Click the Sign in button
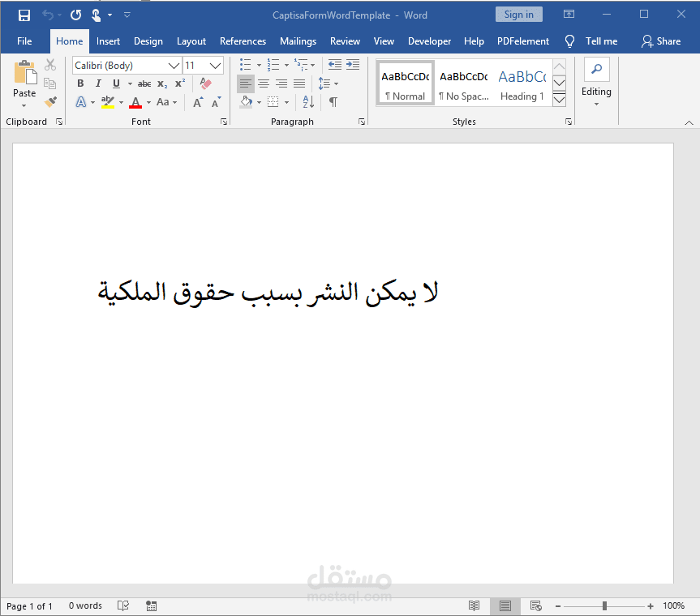 [x=519, y=15]
